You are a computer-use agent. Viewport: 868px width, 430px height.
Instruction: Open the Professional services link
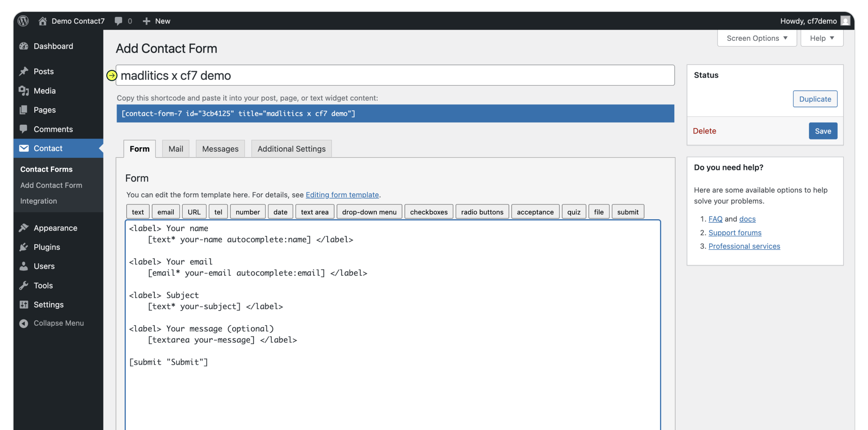pyautogui.click(x=744, y=246)
